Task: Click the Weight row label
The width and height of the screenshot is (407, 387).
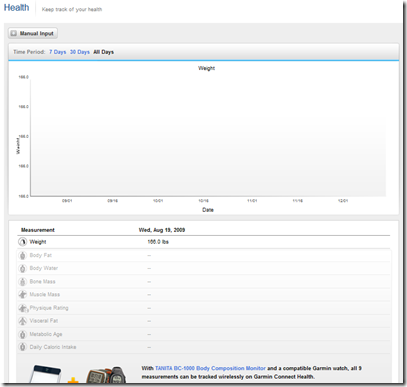Action: [38, 242]
